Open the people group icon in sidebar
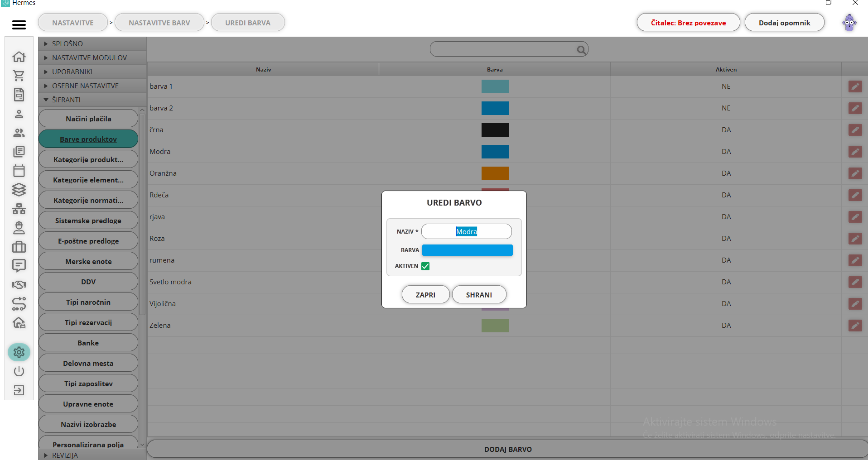Image resolution: width=868 pixels, height=460 pixels. click(x=19, y=133)
